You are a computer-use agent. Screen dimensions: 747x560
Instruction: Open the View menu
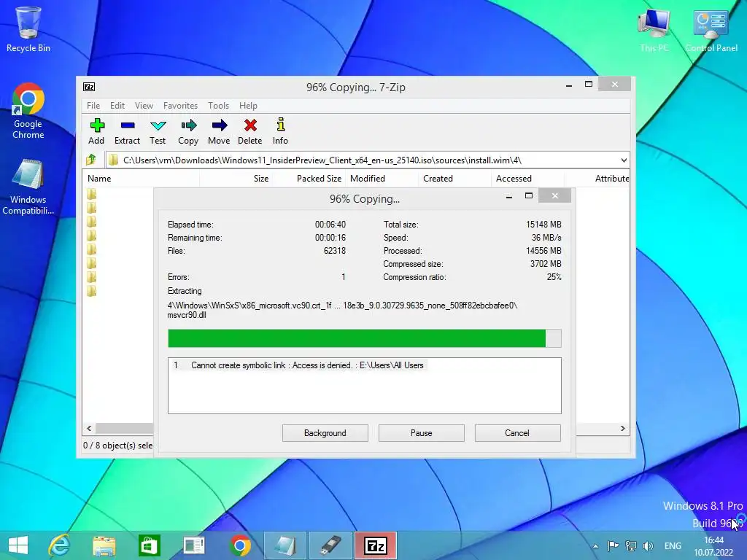click(144, 105)
